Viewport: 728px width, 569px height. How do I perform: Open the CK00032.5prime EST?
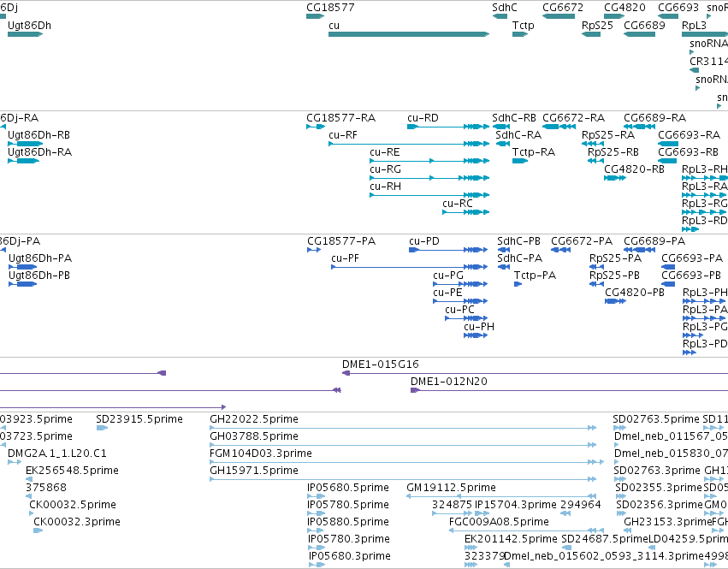pos(31,513)
